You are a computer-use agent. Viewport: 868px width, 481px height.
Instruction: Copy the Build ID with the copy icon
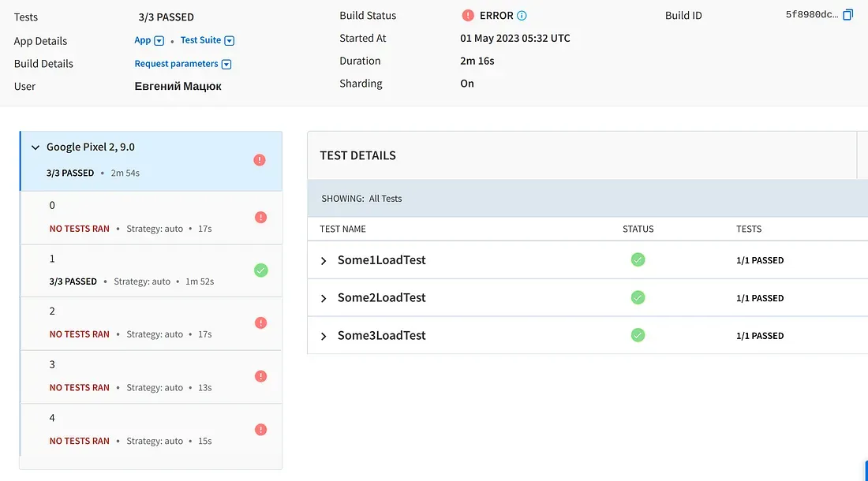pyautogui.click(x=847, y=15)
